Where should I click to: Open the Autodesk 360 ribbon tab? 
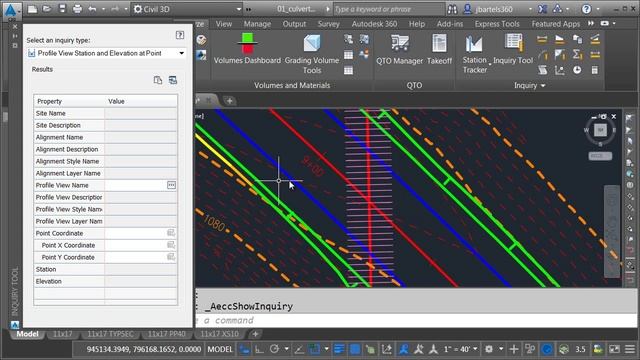[374, 24]
